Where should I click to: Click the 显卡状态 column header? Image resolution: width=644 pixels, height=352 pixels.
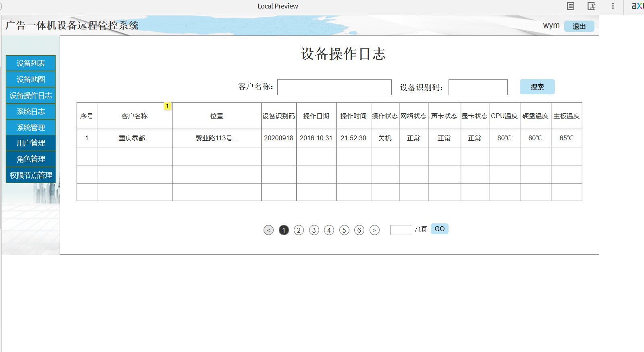click(475, 116)
